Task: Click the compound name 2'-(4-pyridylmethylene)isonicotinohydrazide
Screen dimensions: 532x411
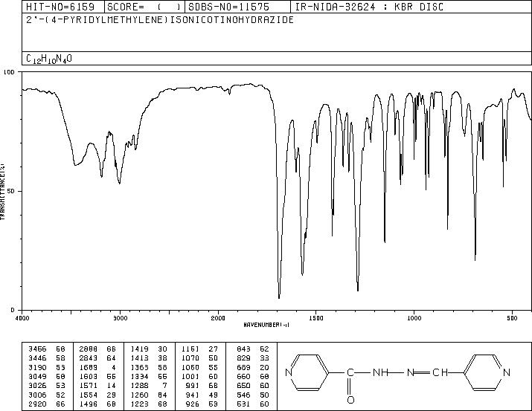Action: click(x=160, y=19)
